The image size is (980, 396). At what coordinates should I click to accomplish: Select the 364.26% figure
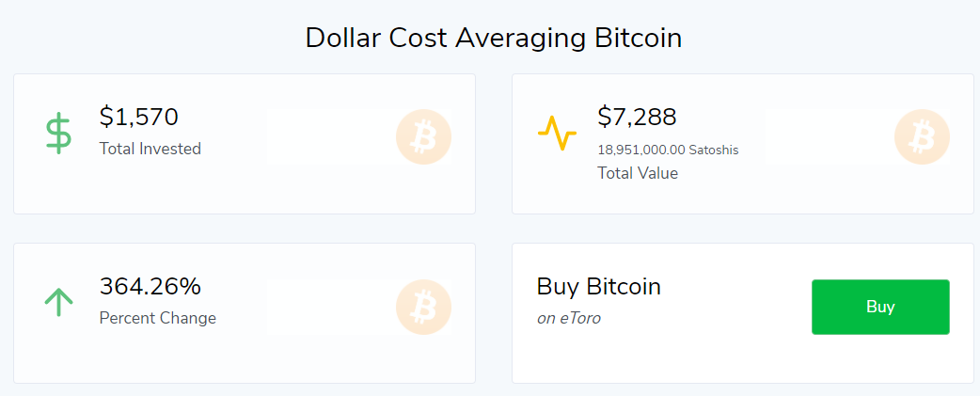[x=150, y=287]
